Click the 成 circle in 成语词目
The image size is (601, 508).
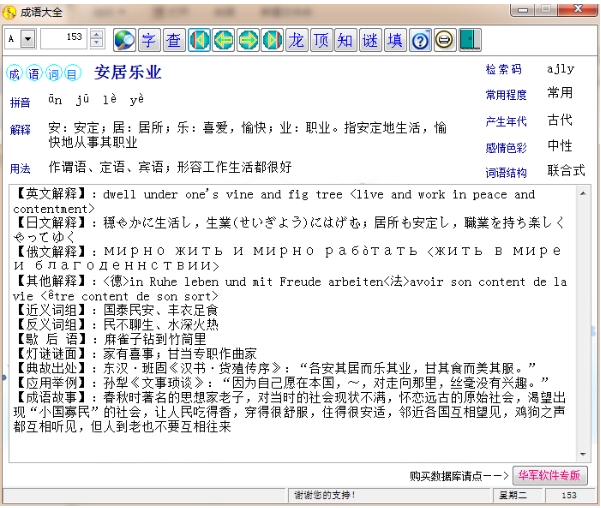(x=15, y=73)
